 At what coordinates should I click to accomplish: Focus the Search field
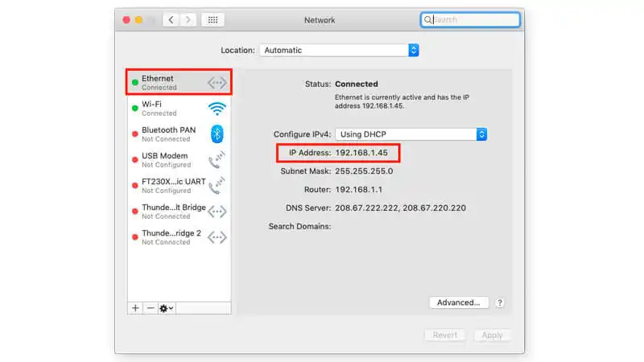pos(470,19)
